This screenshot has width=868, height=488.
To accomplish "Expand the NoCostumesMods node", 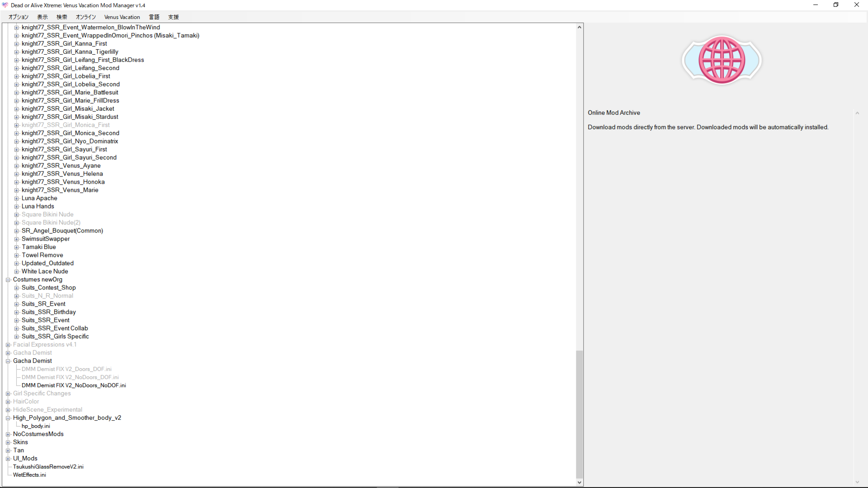I will [x=8, y=434].
